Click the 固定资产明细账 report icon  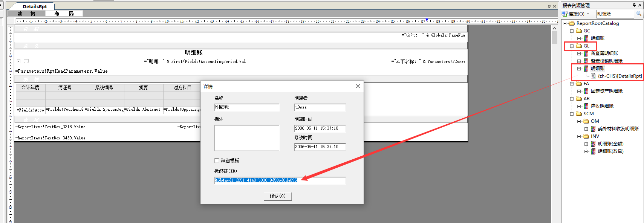(586, 91)
